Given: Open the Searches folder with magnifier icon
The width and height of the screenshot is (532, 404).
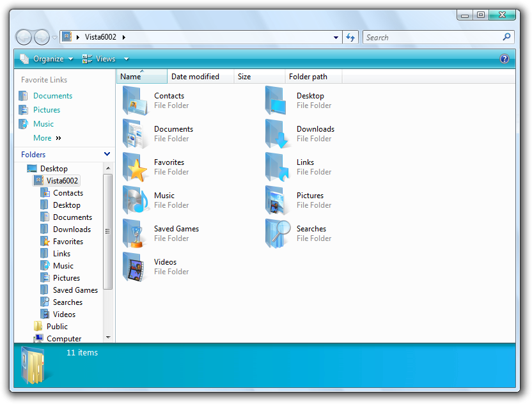Looking at the screenshot, I should (278, 234).
